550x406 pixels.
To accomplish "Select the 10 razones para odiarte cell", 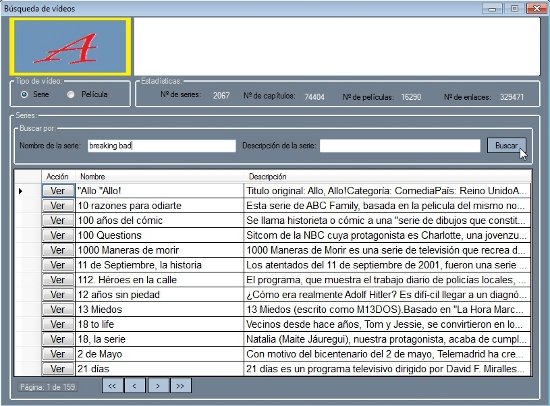I will (x=160, y=206).
